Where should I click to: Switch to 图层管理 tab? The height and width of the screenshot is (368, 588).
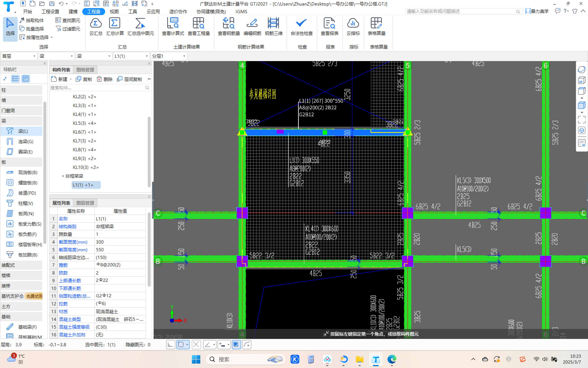(85, 203)
